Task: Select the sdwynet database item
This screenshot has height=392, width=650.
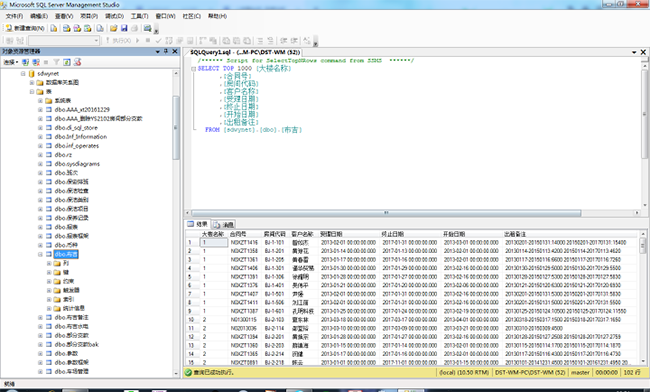Action: tap(48, 73)
